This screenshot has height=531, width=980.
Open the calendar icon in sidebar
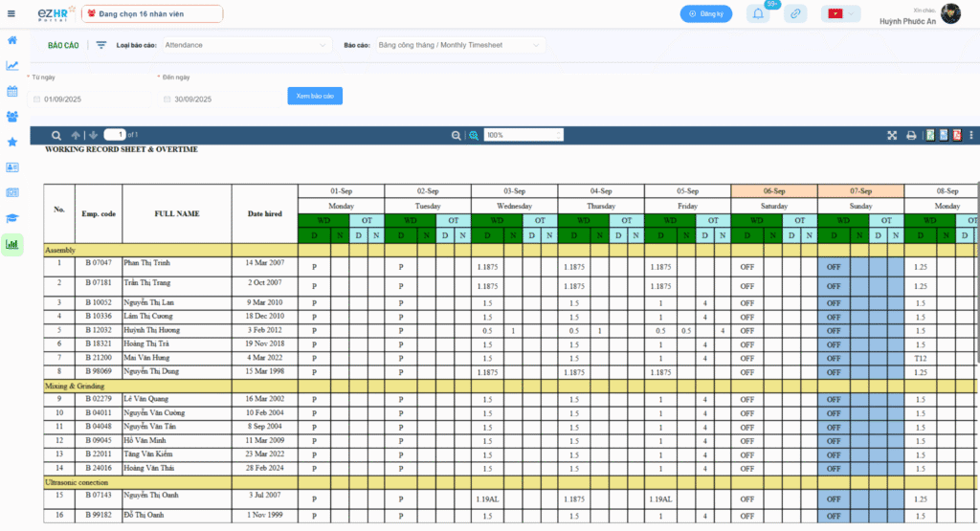(x=11, y=91)
